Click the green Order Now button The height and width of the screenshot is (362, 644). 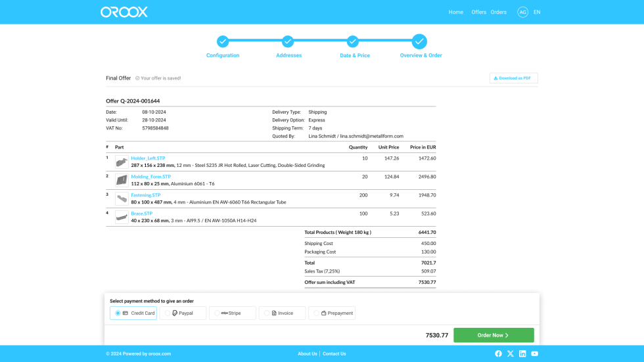coord(494,335)
